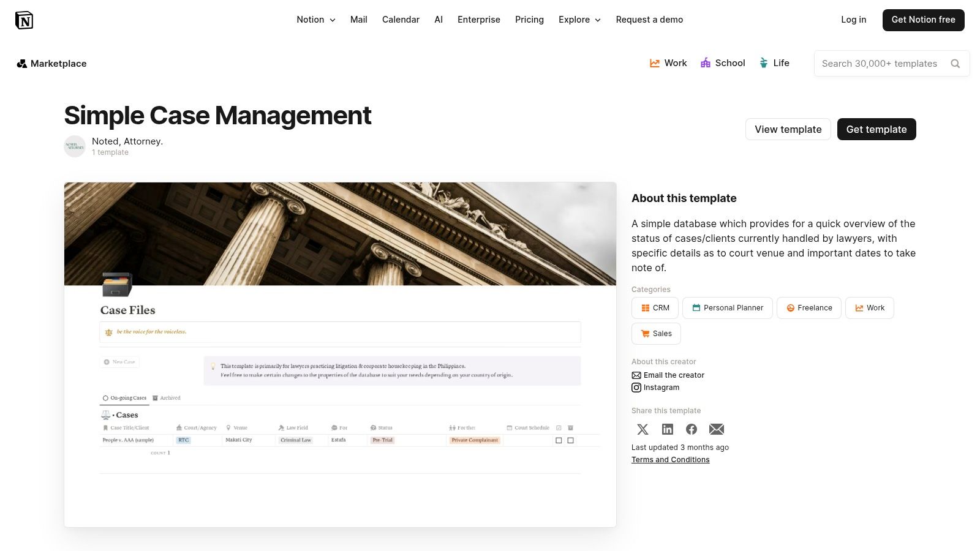The width and height of the screenshot is (980, 551).
Task: Click the Search 30,000+ templates field
Action: [x=879, y=64]
